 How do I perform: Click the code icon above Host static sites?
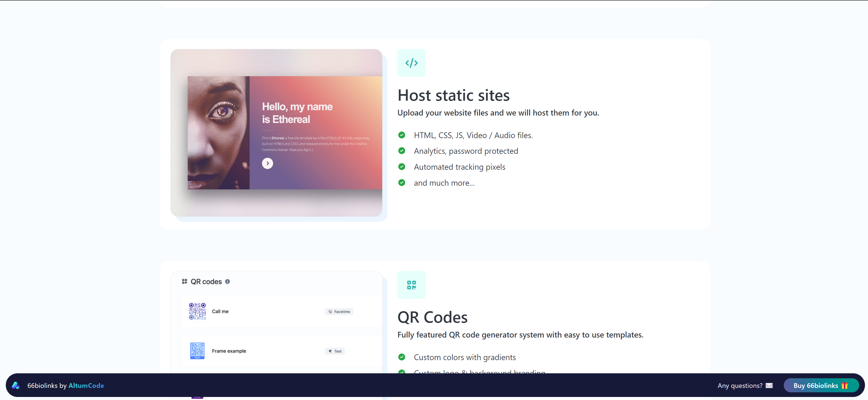pyautogui.click(x=411, y=63)
